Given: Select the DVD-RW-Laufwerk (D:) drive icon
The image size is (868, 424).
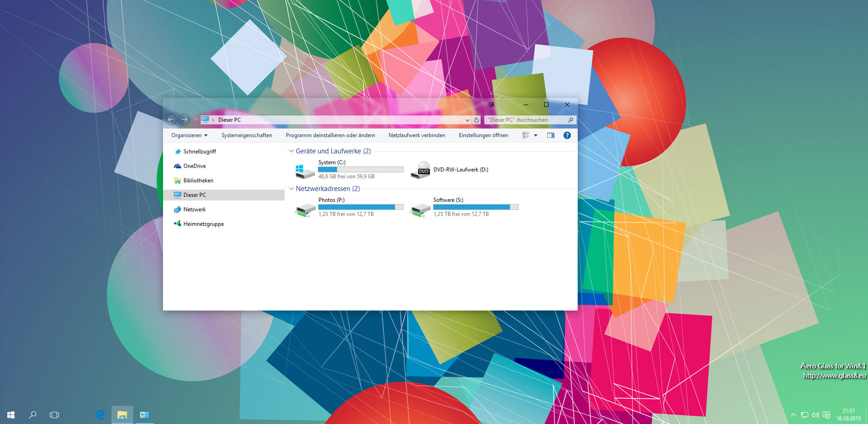Looking at the screenshot, I should pyautogui.click(x=420, y=170).
